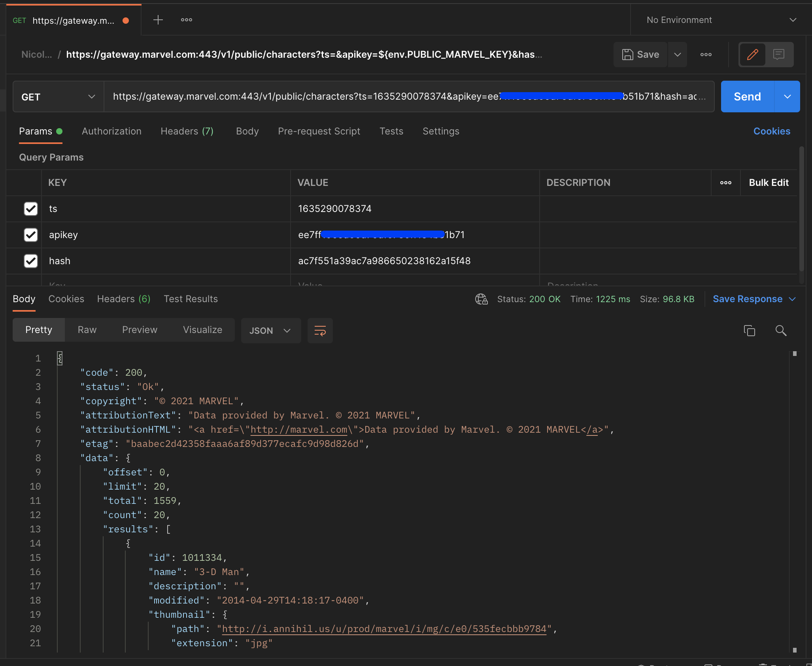The width and height of the screenshot is (812, 666).
Task: Open the request Settings tab
Action: coord(441,131)
